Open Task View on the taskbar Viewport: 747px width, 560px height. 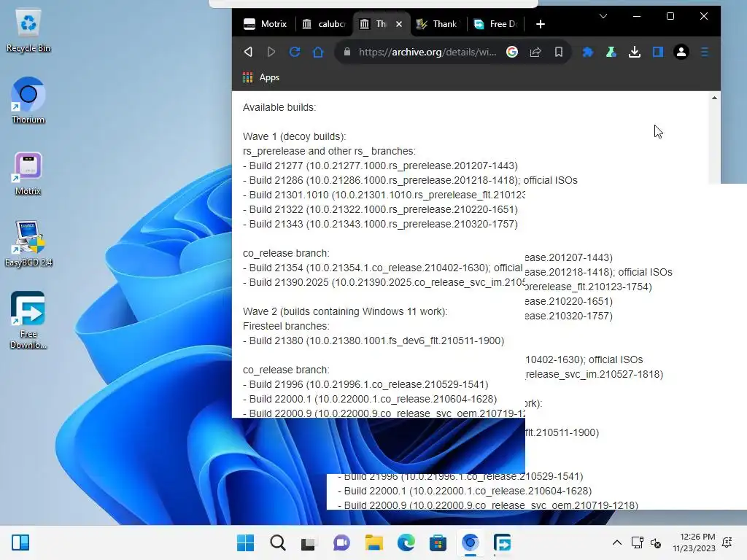[309, 542]
